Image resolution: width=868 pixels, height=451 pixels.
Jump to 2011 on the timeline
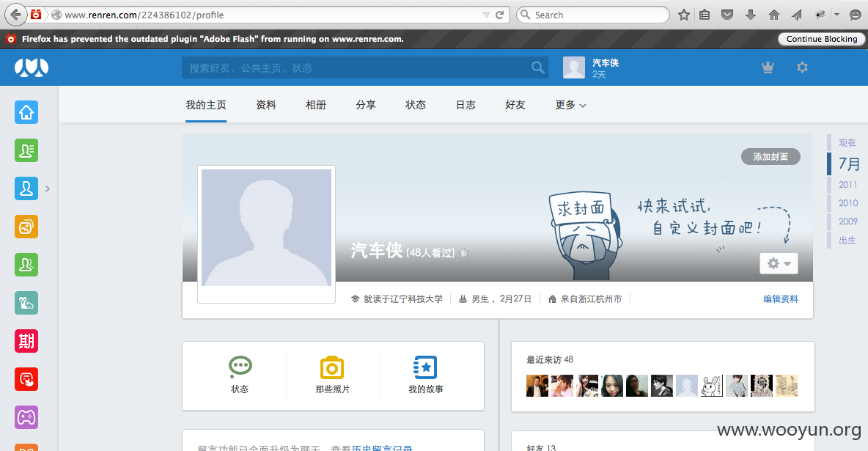coord(847,185)
